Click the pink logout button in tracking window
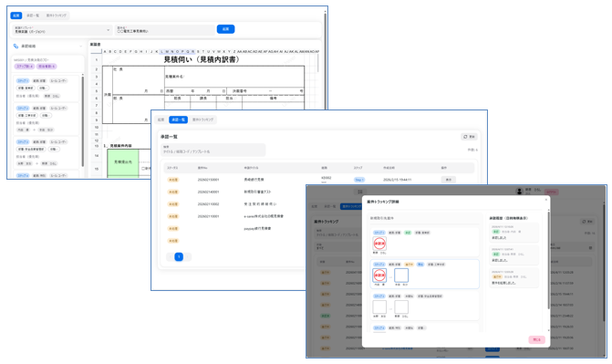Viewport: 612px width, 364px height. click(x=552, y=192)
